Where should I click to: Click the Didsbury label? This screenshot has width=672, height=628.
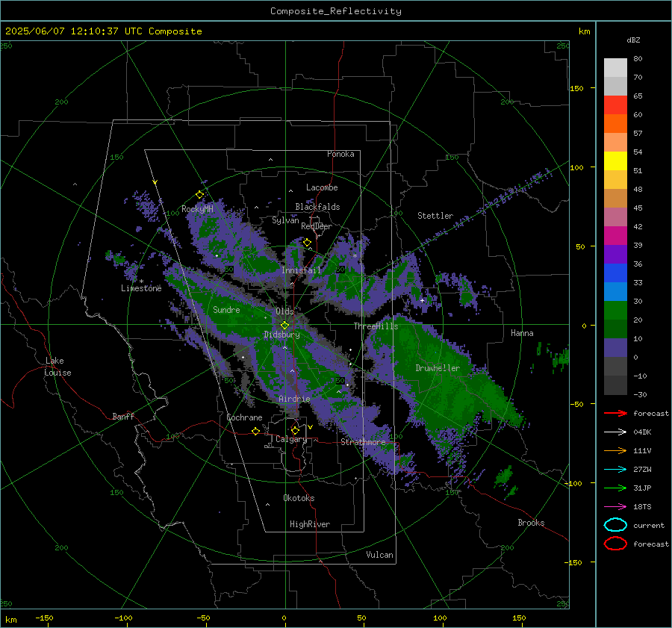281,335
